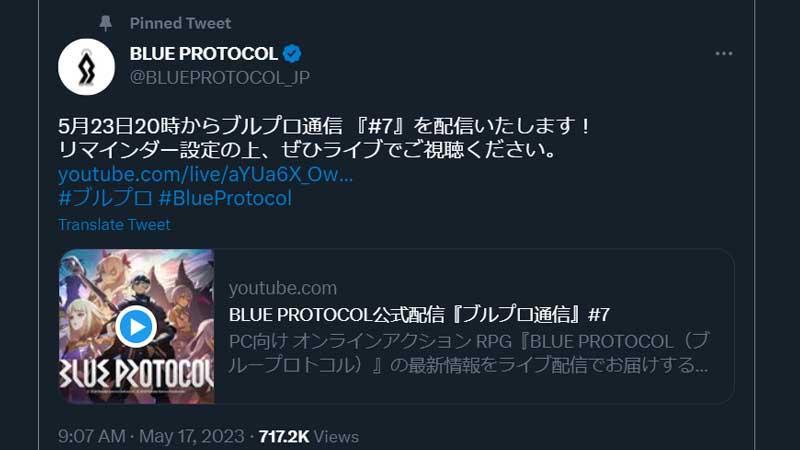Click the 9:07 AM May 17, 2023 timestamp

[151, 437]
